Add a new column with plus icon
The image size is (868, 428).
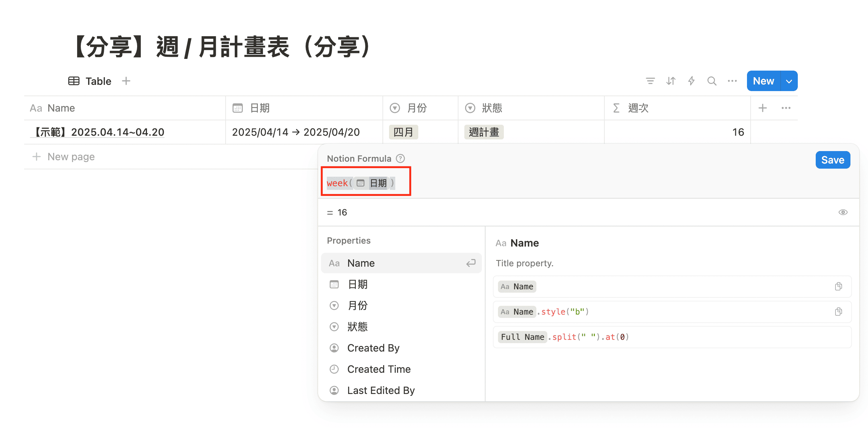pyautogui.click(x=763, y=108)
